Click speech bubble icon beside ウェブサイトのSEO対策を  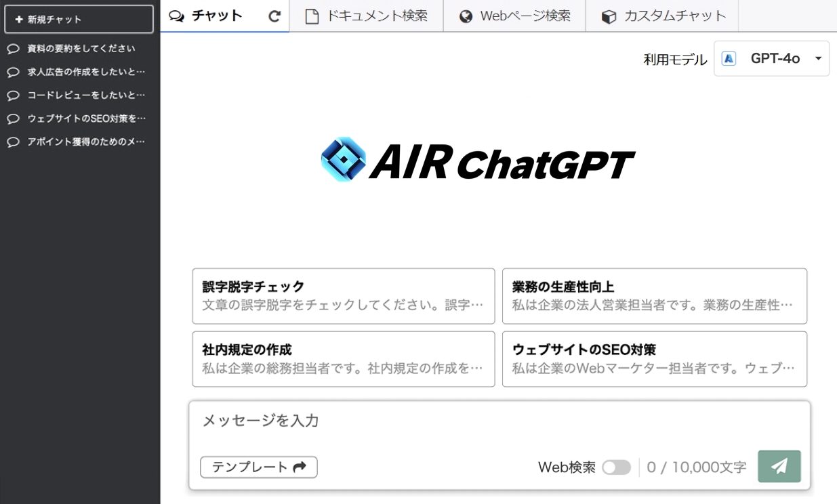point(13,119)
